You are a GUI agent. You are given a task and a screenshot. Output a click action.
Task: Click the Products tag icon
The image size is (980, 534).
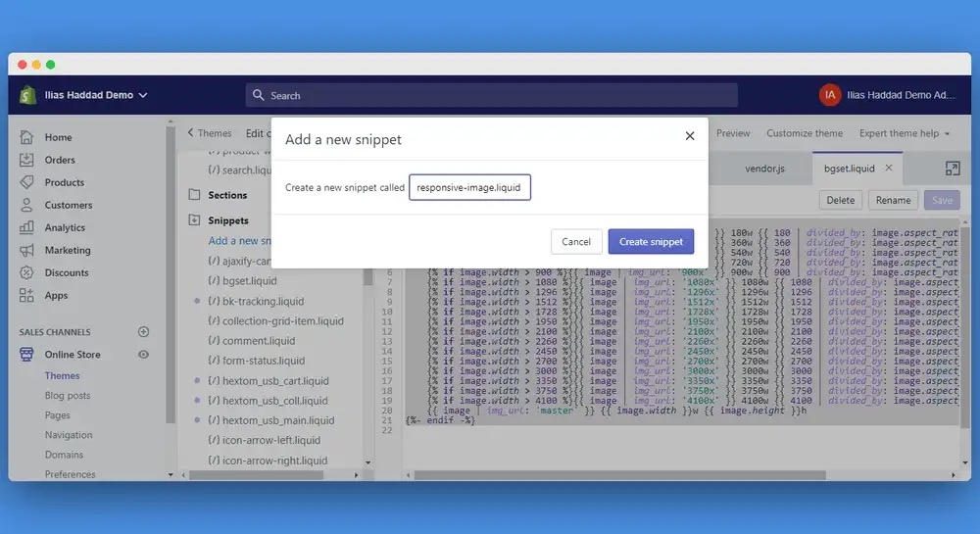click(x=27, y=182)
